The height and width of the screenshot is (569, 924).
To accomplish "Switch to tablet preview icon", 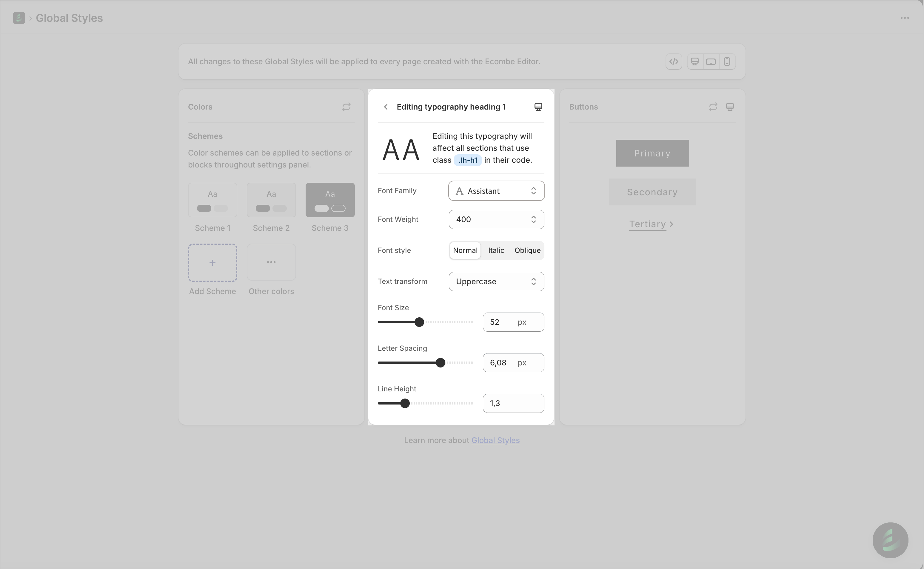I will coord(711,61).
